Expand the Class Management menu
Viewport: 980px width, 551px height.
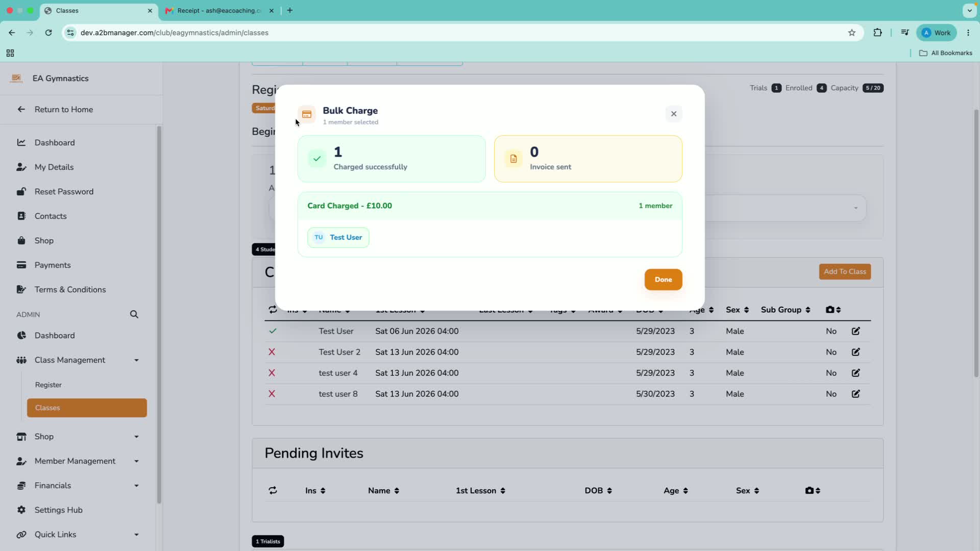(78, 360)
